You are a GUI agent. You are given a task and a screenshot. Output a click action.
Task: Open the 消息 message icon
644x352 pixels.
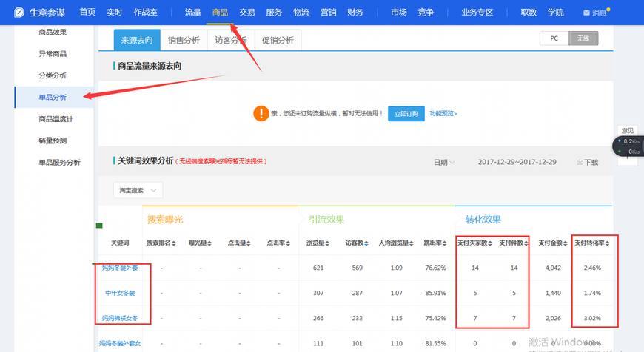tap(586, 13)
